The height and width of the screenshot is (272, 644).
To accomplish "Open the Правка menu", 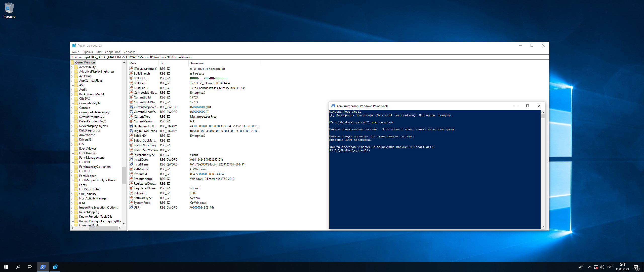I will (x=88, y=52).
